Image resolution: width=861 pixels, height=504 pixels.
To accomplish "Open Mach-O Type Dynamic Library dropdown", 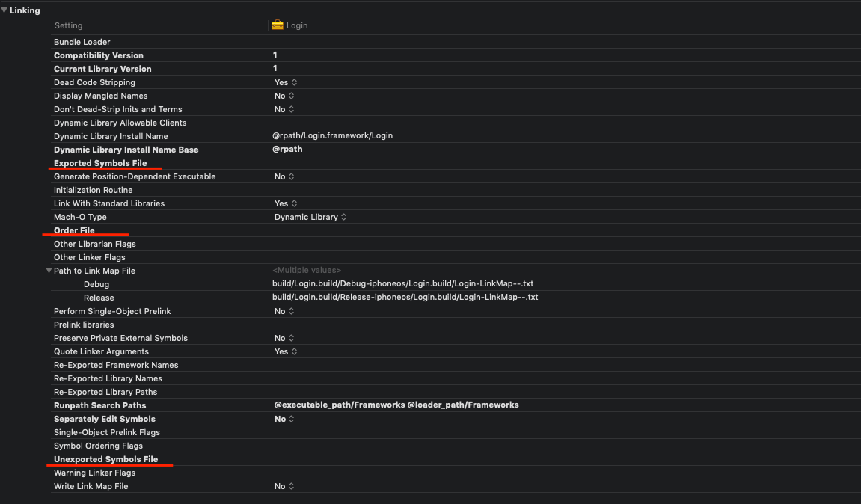I will (310, 217).
